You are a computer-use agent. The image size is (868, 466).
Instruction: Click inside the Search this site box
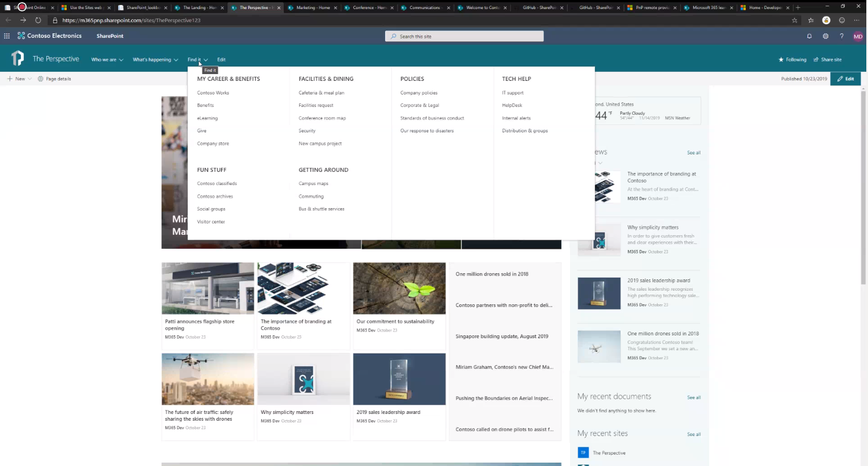464,36
